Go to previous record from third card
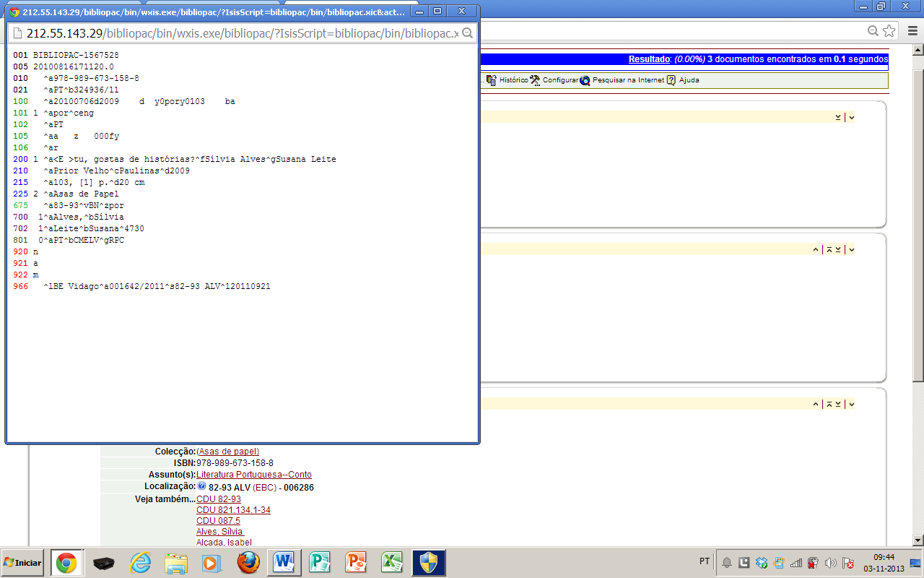Screen dimensions: 924x578 (x=816, y=404)
